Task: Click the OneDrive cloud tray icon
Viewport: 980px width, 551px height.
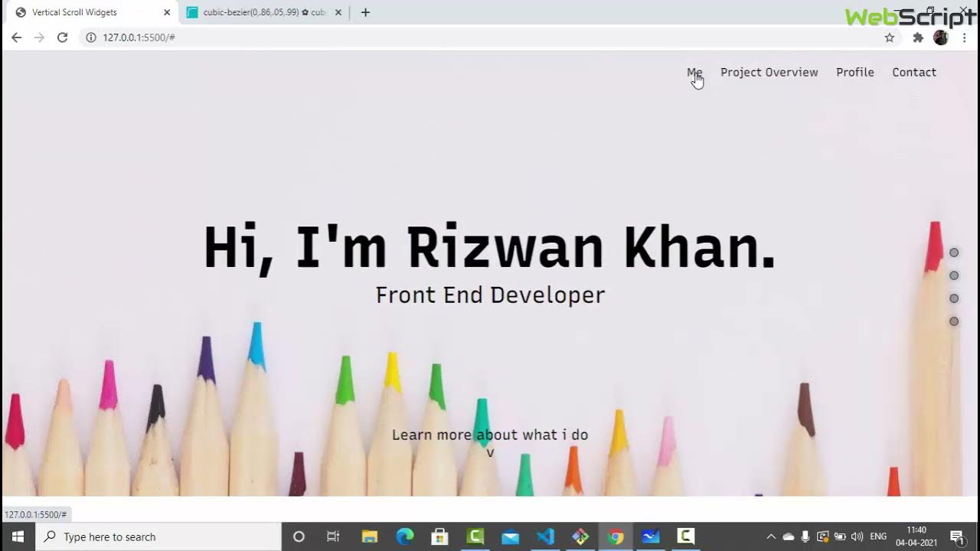Action: (789, 536)
